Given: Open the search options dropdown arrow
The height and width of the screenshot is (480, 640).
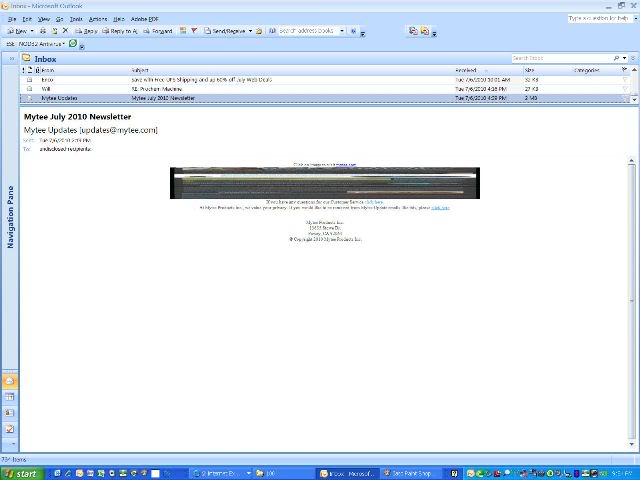Looking at the screenshot, I should click(x=624, y=58).
